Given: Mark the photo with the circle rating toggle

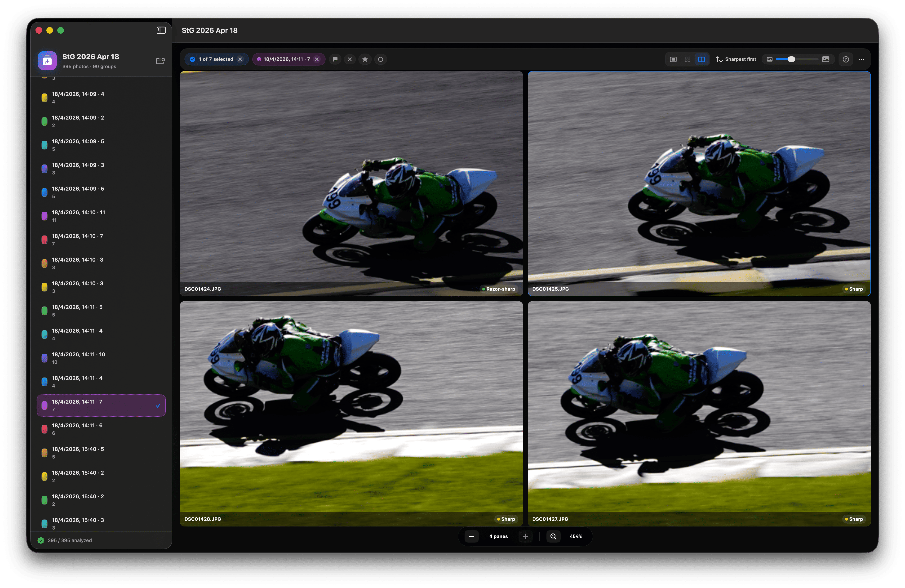Looking at the screenshot, I should (381, 59).
